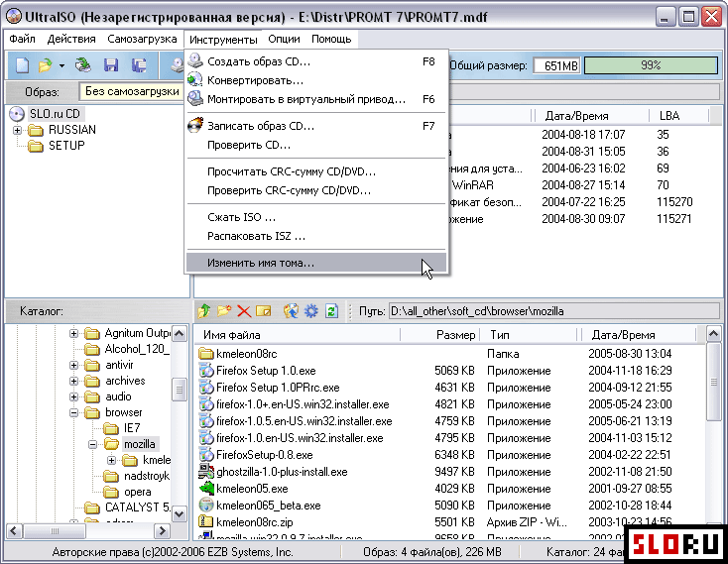Expand the kmele subfolder node
The width and height of the screenshot is (728, 564).
pyautogui.click(x=111, y=461)
